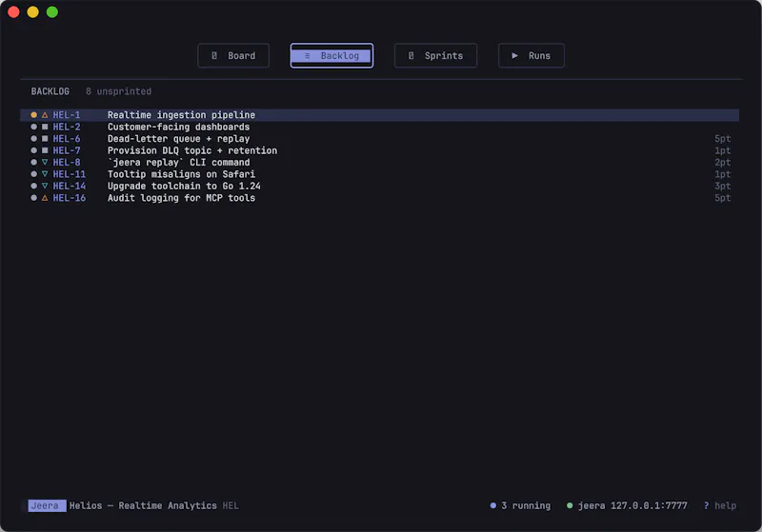Open issue key HEL-16
762x532 pixels.
pos(69,198)
